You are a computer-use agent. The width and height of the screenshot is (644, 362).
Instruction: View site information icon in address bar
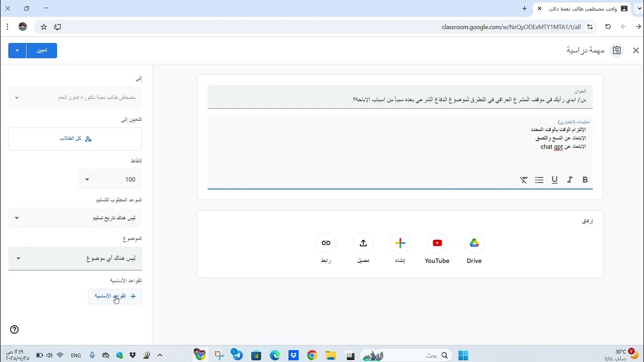coord(590,27)
